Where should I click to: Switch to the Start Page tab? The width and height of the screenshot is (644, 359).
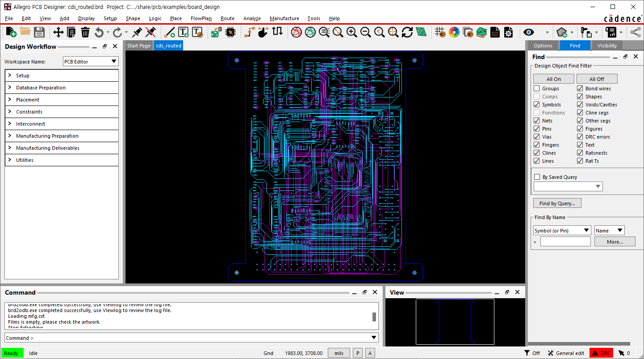(139, 46)
